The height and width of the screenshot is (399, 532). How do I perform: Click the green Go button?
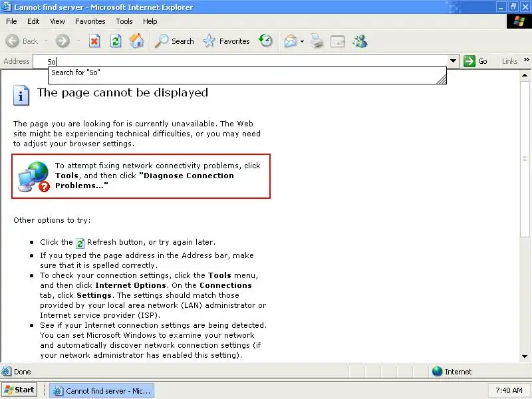click(x=475, y=61)
